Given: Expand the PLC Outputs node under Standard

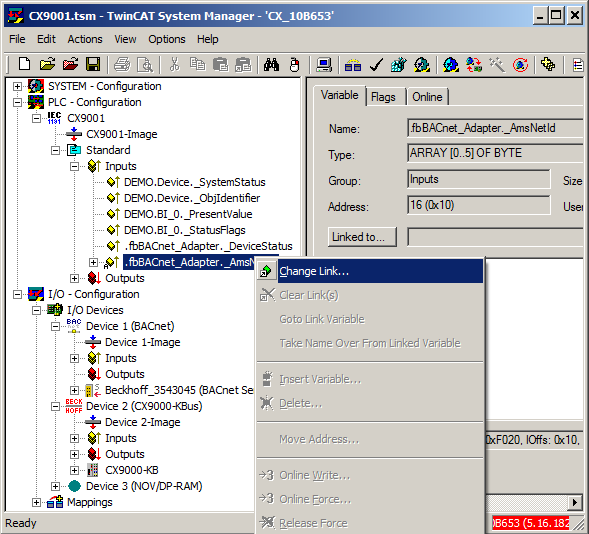Looking at the screenshot, I should pyautogui.click(x=74, y=278).
